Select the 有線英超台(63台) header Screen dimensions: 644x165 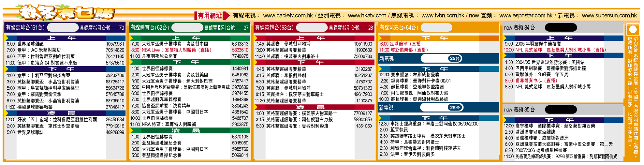pyautogui.click(x=274, y=28)
